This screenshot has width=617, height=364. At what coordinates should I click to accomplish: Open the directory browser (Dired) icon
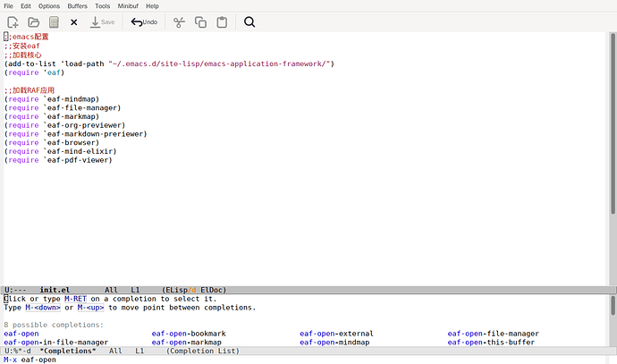tap(54, 21)
